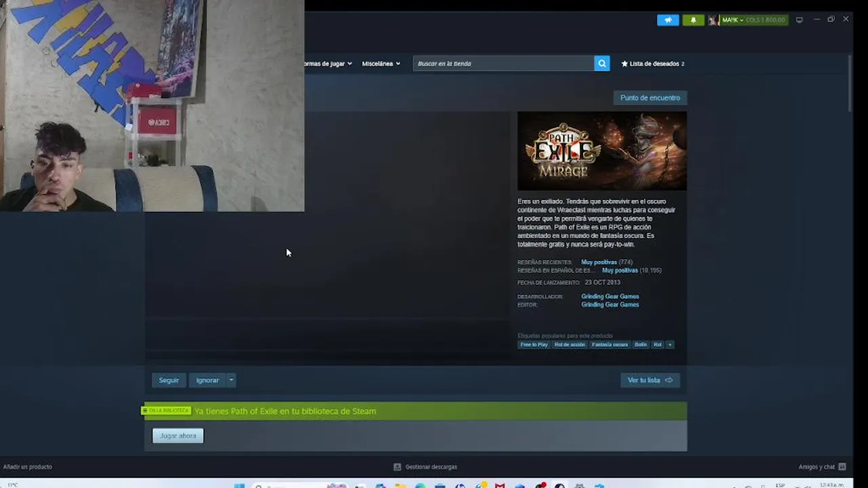Screen dimensions: 868x488
Task: Click the store page vertical scrollbar
Action: coord(850,83)
